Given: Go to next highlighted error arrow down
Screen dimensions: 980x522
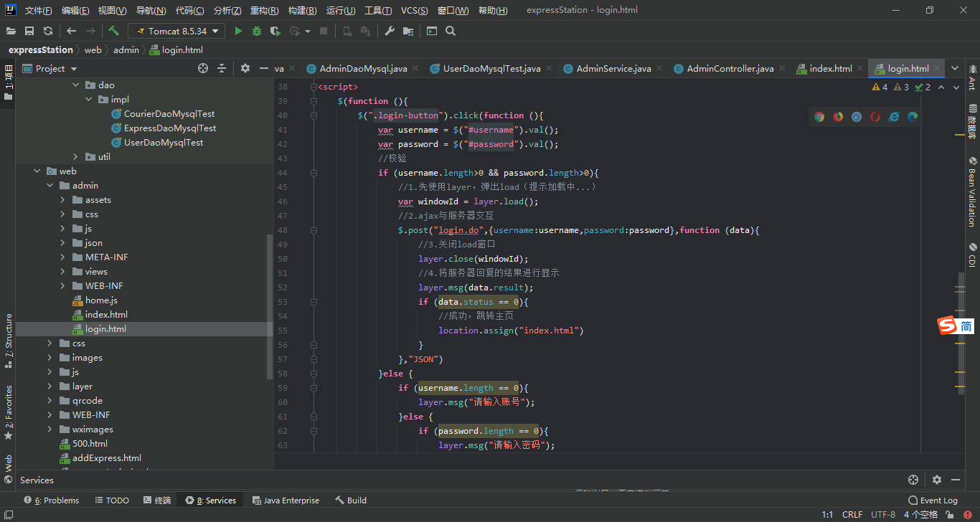Looking at the screenshot, I should (x=956, y=87).
